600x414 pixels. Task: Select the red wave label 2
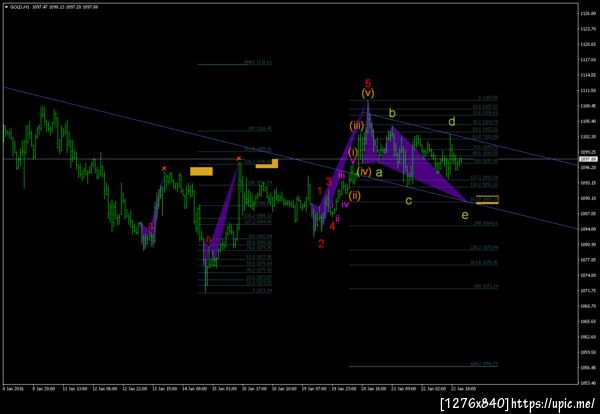click(321, 244)
